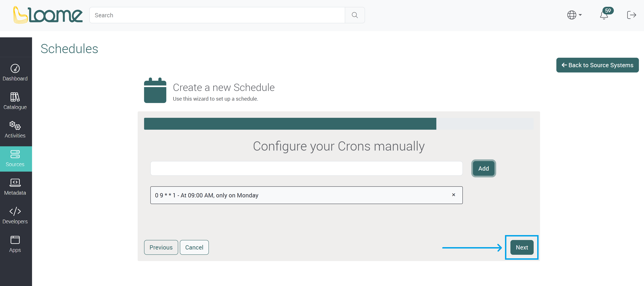Click the Loome logo
644x286 pixels.
coord(48,15)
